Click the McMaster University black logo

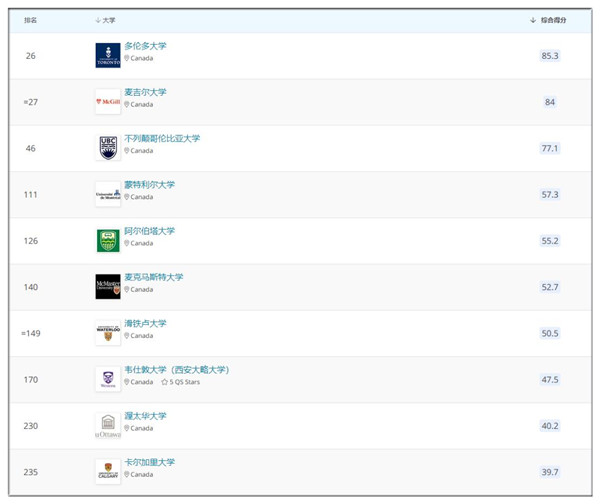108,287
